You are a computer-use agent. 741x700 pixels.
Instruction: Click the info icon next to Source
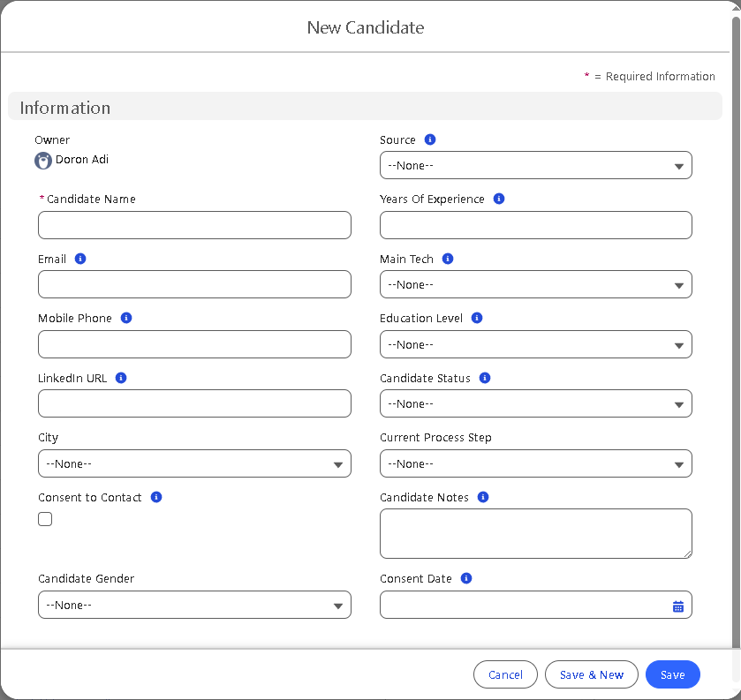tap(430, 139)
